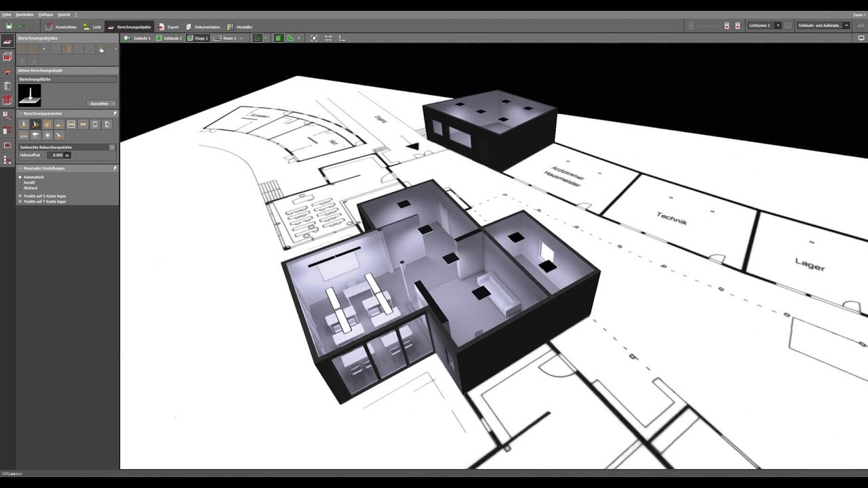The height and width of the screenshot is (488, 868).
Task: Open the Export mode
Action: (168, 26)
